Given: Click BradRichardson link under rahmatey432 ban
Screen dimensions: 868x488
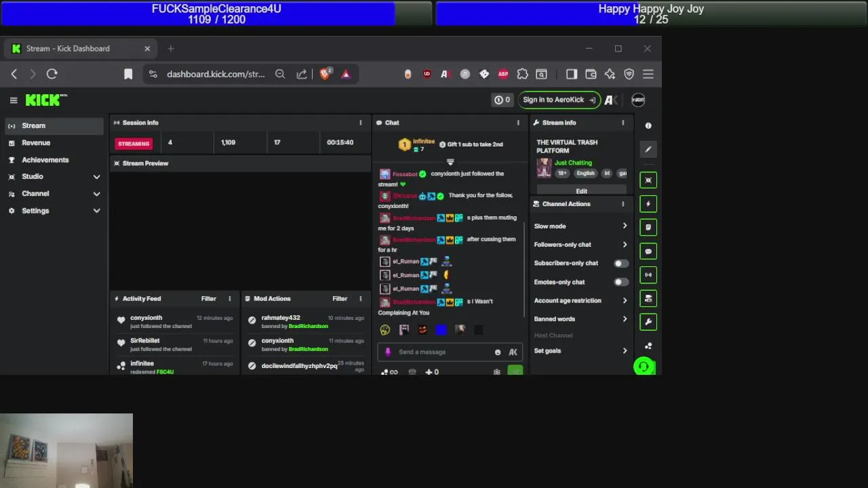Looking at the screenshot, I should [x=308, y=326].
